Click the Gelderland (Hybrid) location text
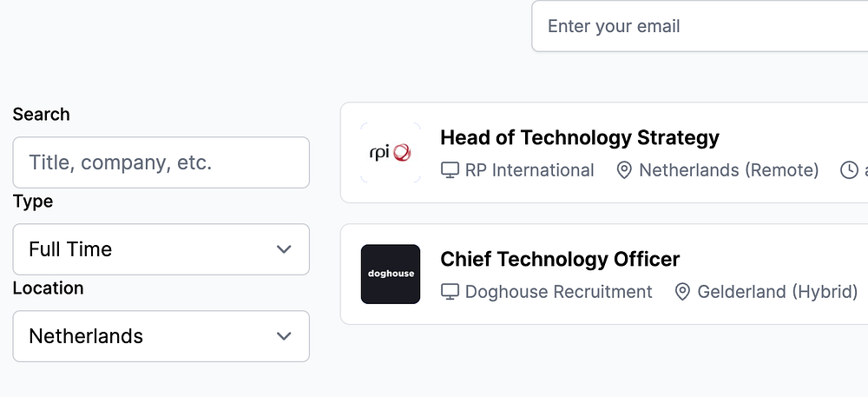868x397 pixels. pos(777,292)
